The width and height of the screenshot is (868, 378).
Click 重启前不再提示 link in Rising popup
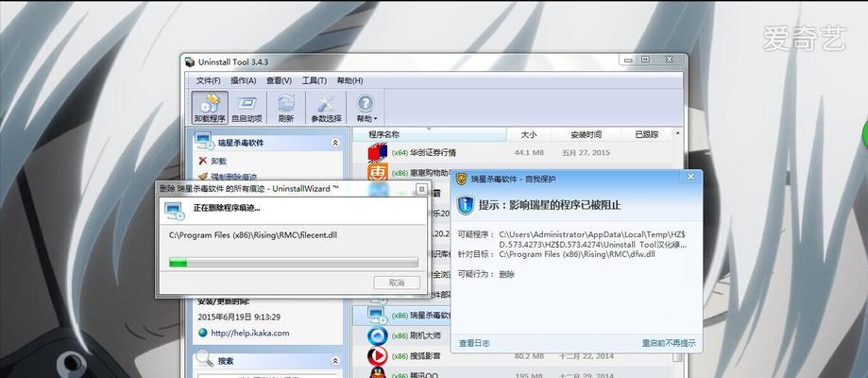(x=668, y=343)
